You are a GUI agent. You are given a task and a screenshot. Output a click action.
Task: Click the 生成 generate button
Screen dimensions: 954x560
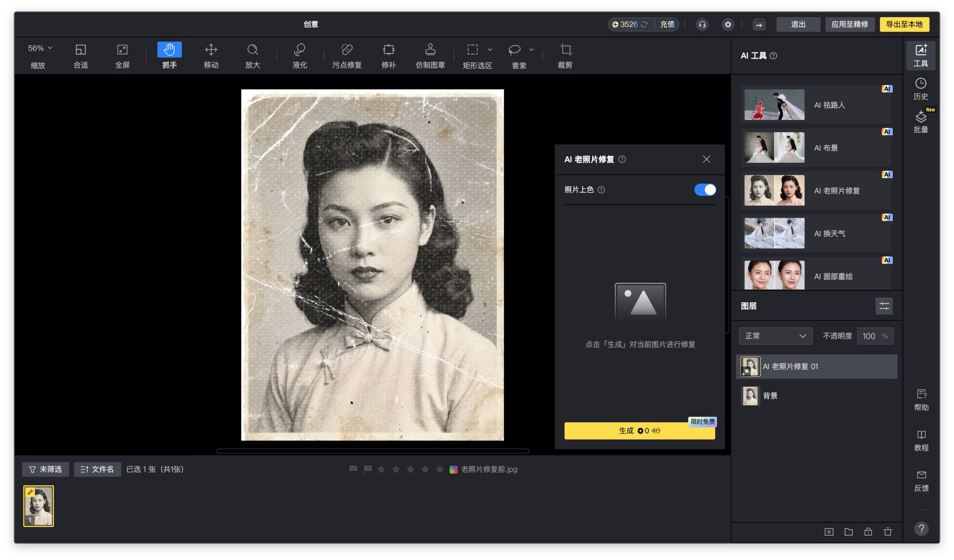tap(639, 431)
